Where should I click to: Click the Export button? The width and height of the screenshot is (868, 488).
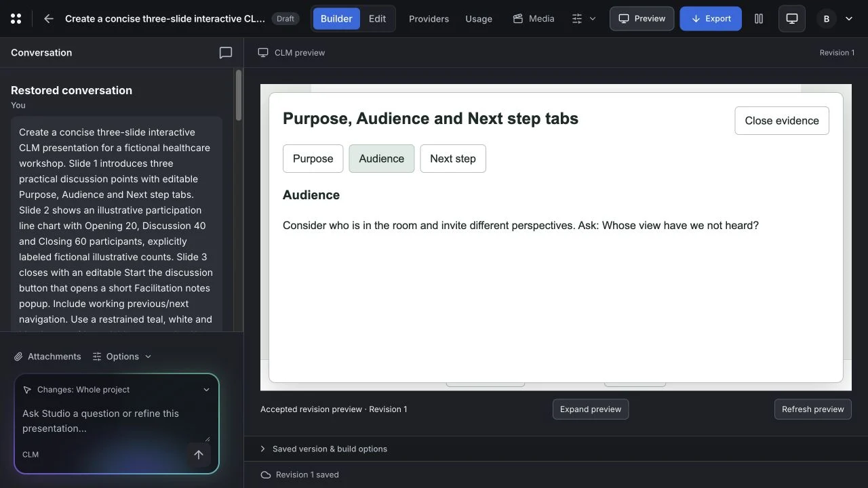[711, 19]
